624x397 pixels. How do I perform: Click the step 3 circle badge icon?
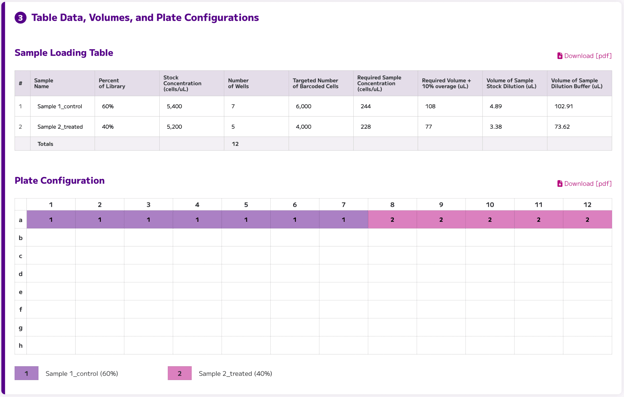[20, 18]
